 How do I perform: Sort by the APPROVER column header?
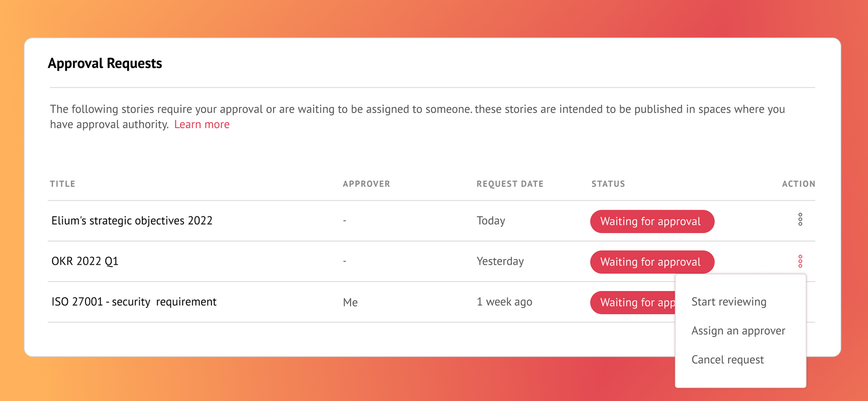tap(366, 184)
